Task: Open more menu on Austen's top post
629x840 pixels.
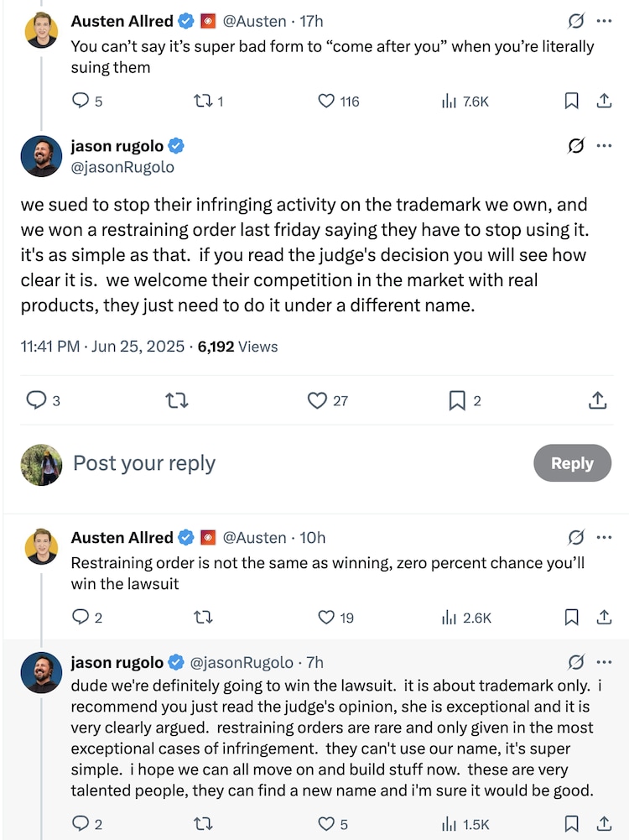Action: [x=604, y=21]
